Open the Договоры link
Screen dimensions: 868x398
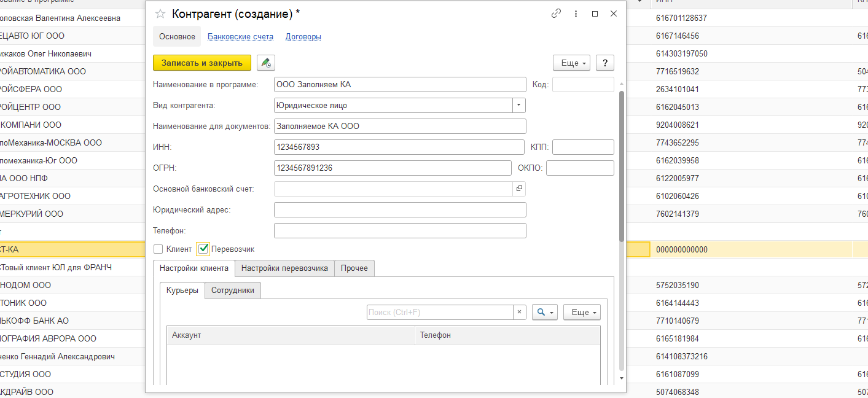point(303,37)
